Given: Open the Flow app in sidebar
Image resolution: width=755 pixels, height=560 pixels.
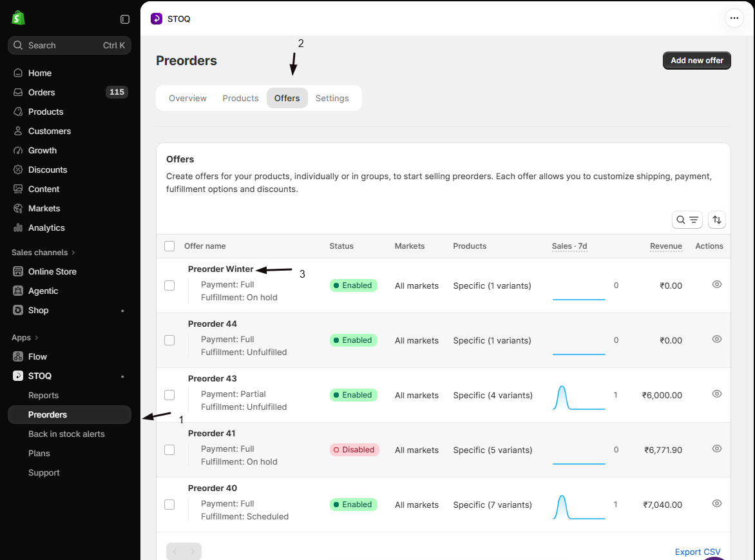Looking at the screenshot, I should [x=37, y=356].
